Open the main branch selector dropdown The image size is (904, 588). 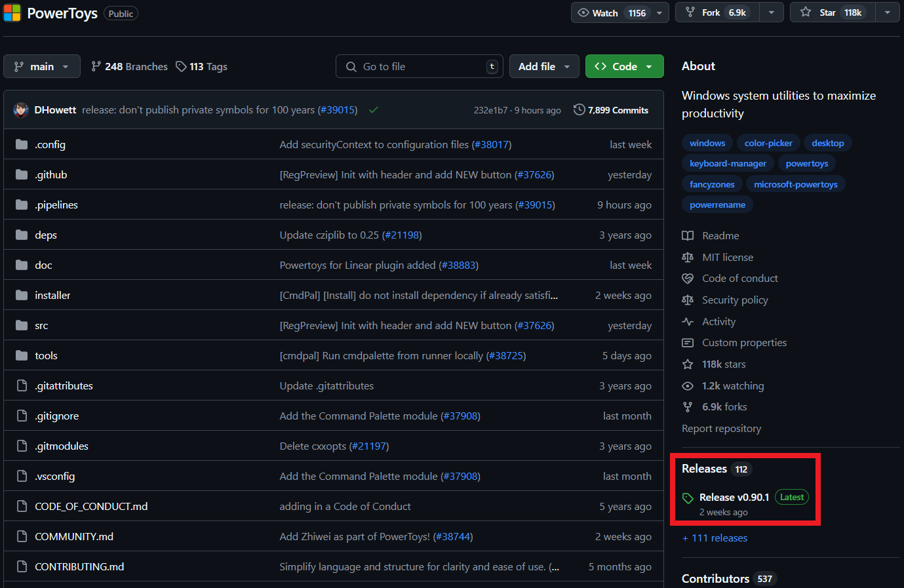(42, 66)
